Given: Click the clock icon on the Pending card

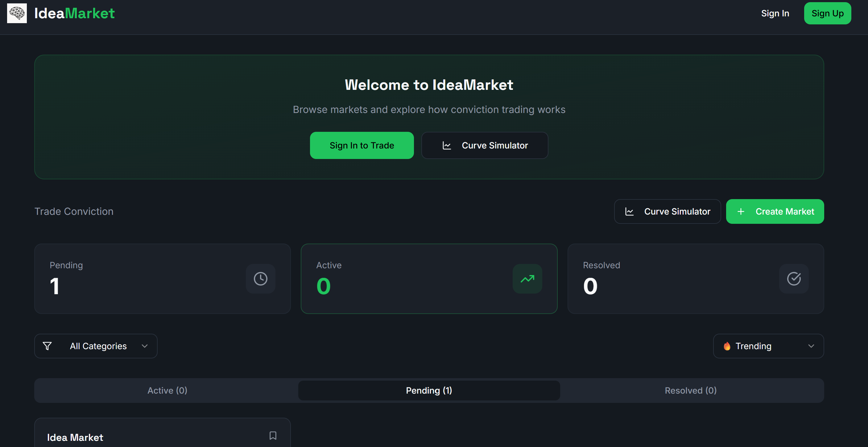Looking at the screenshot, I should coord(260,278).
